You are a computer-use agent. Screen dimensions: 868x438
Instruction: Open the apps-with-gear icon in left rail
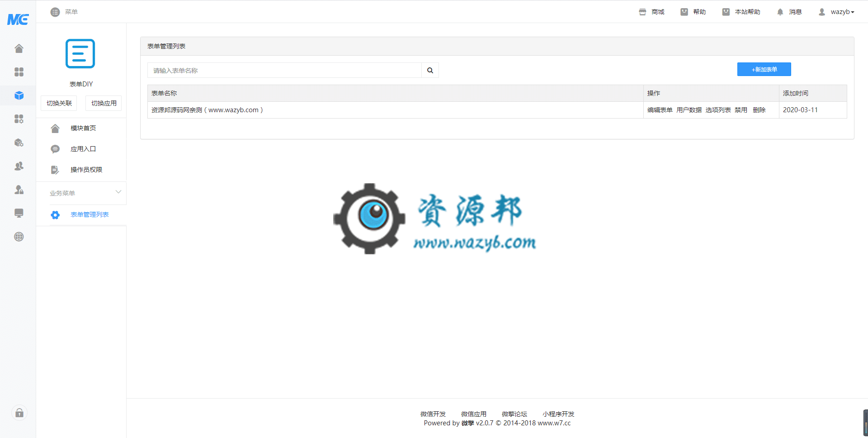pos(19,119)
